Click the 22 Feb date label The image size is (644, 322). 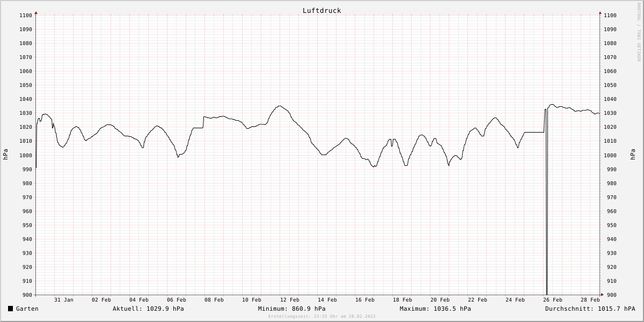[x=478, y=299]
